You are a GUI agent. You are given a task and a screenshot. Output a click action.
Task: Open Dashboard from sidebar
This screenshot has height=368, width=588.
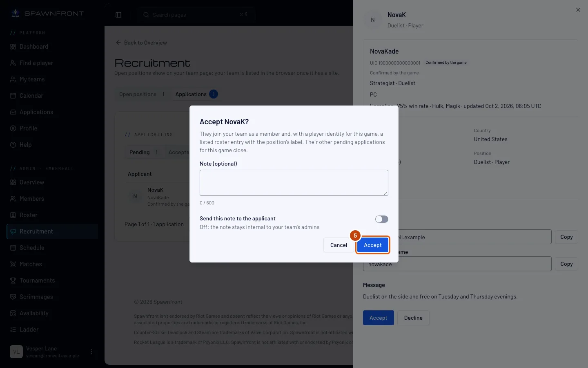click(x=52, y=47)
